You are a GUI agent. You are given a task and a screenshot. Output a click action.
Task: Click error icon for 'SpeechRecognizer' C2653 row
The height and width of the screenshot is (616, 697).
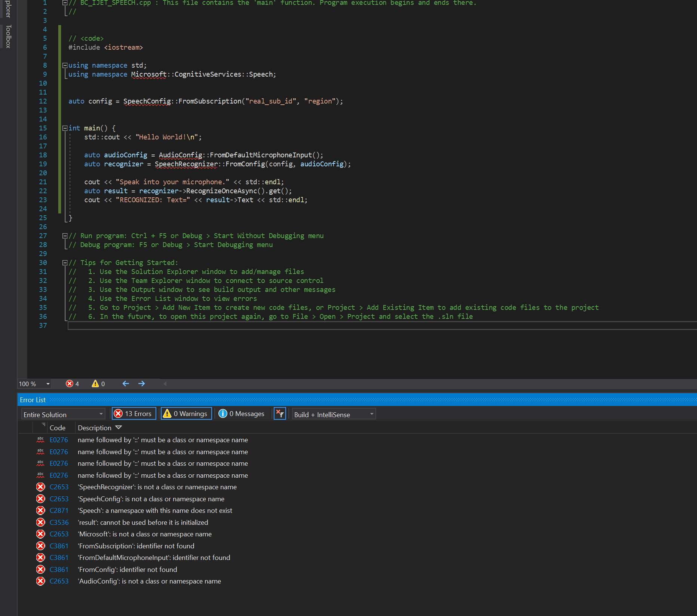[40, 487]
